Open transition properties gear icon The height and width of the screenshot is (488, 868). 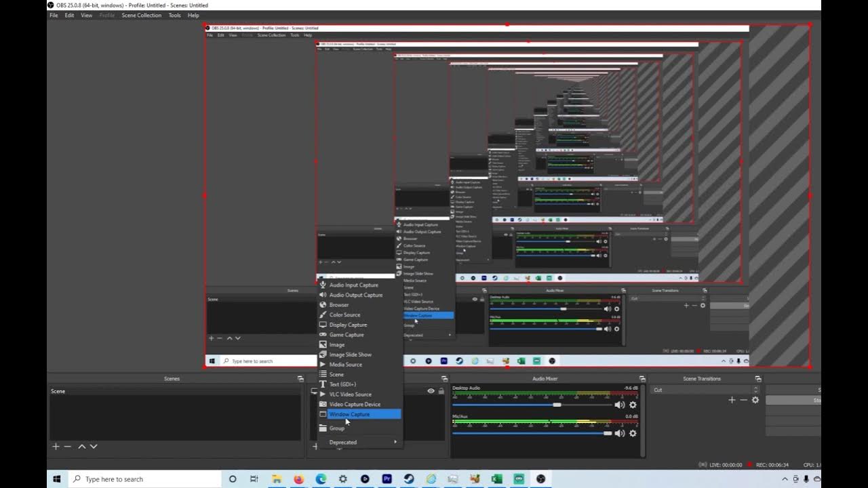(755, 400)
